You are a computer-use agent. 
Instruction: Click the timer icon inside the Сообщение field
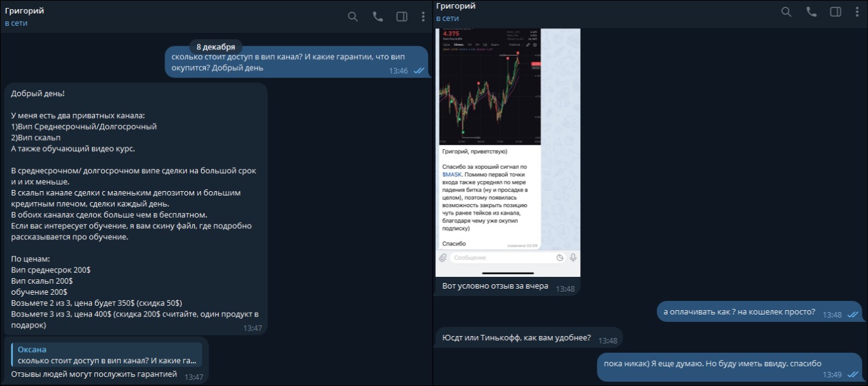(x=560, y=258)
